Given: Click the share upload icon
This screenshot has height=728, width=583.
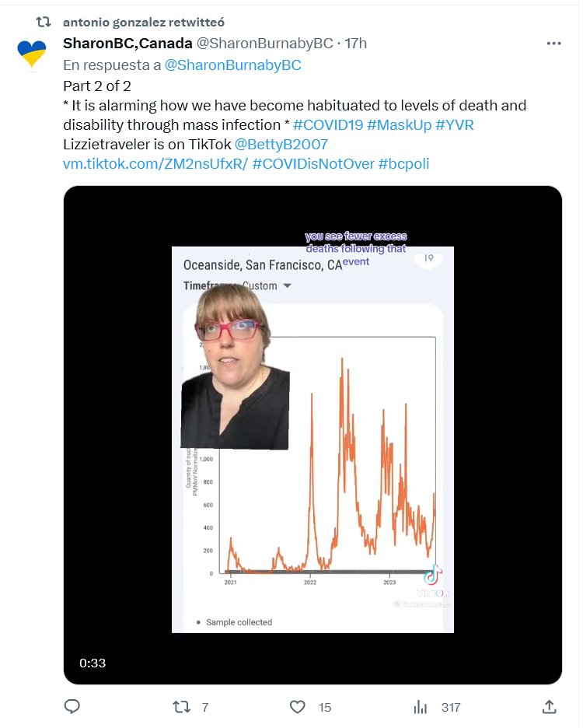Looking at the screenshot, I should [548, 706].
